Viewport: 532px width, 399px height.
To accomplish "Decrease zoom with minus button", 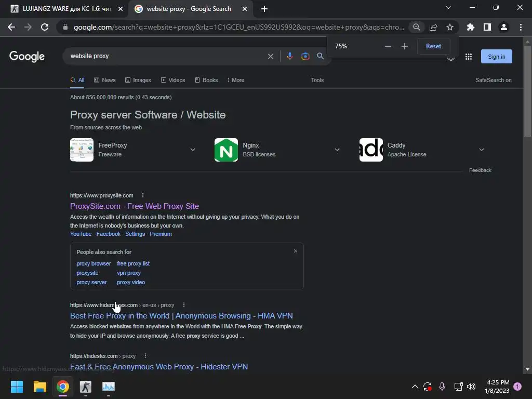I will pyautogui.click(x=388, y=46).
